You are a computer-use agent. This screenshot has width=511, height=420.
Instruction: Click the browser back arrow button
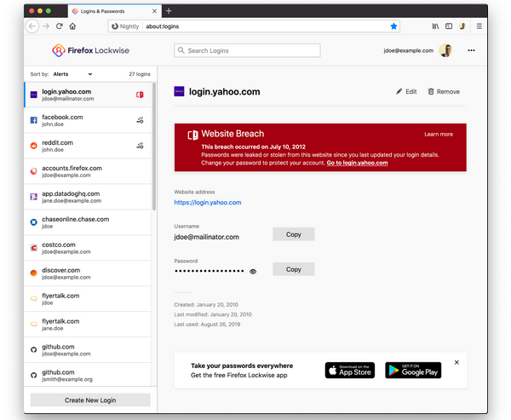tap(32, 26)
